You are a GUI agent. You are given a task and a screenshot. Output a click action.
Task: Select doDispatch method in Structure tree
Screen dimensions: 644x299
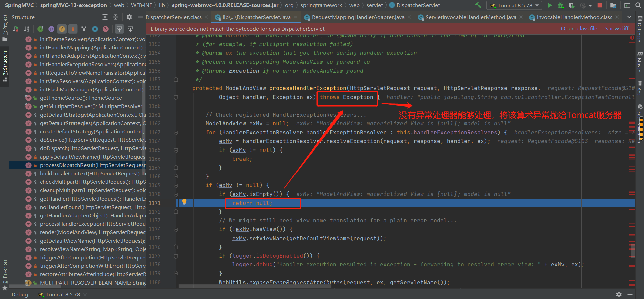pyautogui.click(x=77, y=148)
